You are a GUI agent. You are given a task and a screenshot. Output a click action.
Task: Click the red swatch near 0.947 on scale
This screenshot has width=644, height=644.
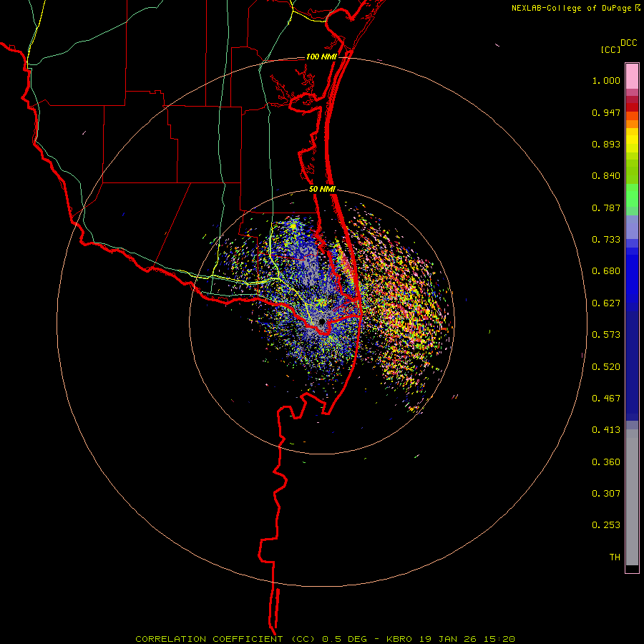[x=632, y=107]
